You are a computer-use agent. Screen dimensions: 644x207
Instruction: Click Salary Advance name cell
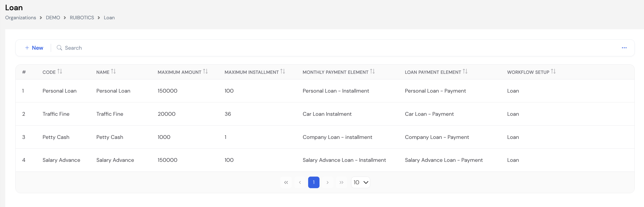pyautogui.click(x=115, y=160)
